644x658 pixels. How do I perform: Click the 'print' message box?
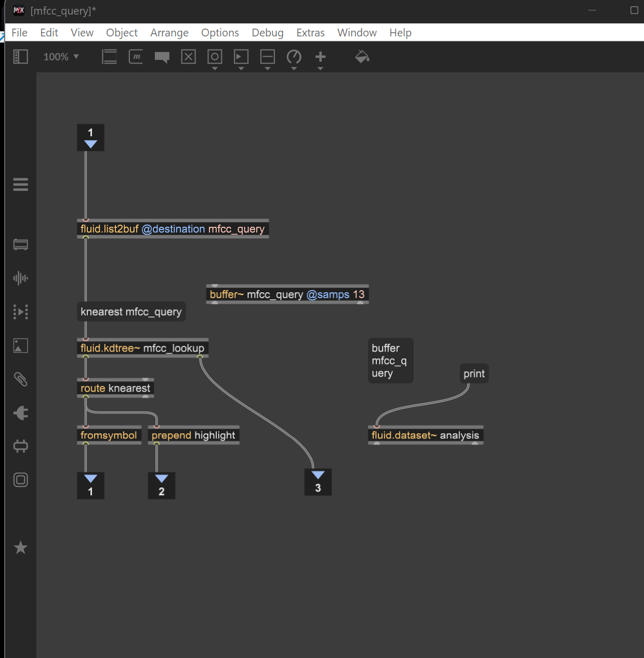coord(474,373)
